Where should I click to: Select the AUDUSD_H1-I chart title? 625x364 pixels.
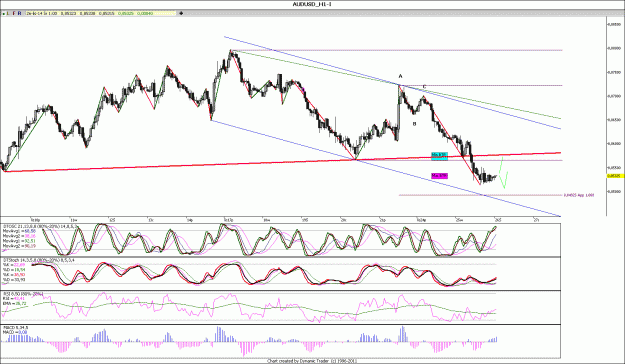pyautogui.click(x=312, y=4)
